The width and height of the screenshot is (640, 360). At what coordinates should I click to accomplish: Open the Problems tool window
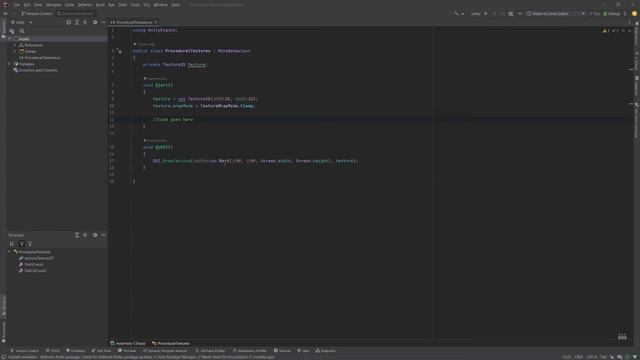(76, 351)
